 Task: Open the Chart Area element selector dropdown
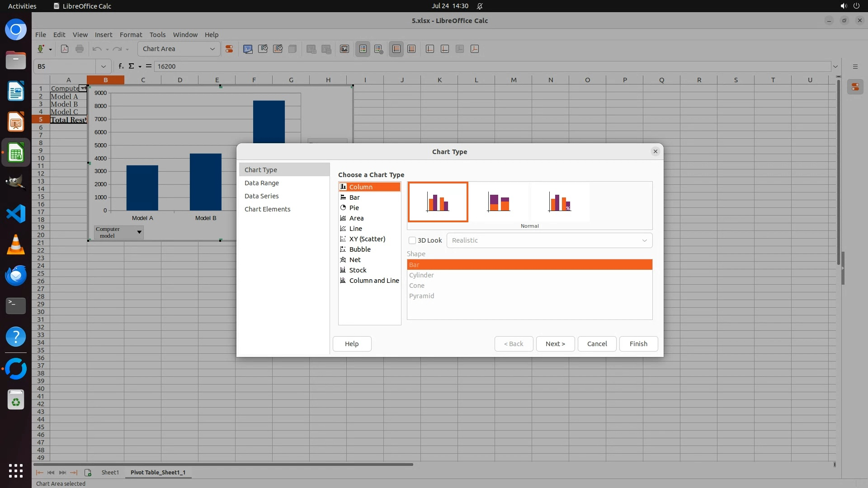212,49
